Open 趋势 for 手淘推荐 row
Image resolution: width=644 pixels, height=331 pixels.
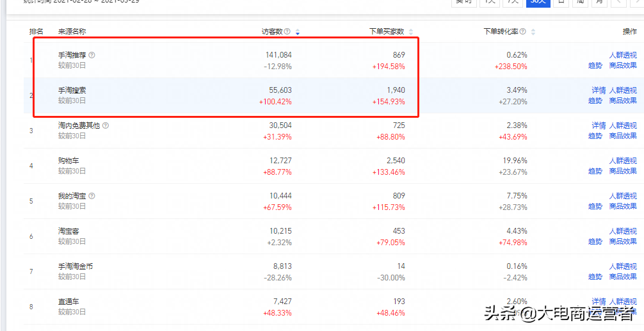pos(595,65)
